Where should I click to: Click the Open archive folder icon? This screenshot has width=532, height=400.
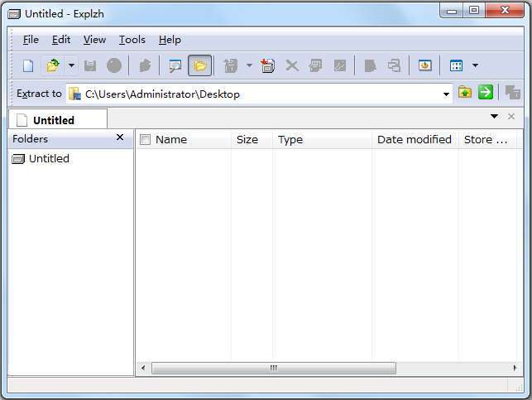click(x=53, y=65)
